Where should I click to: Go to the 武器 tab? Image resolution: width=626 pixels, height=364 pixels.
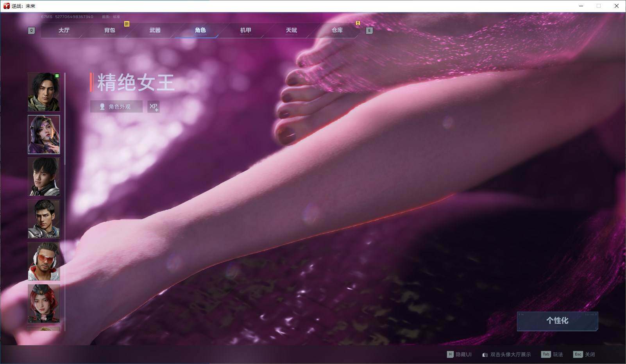pyautogui.click(x=155, y=30)
